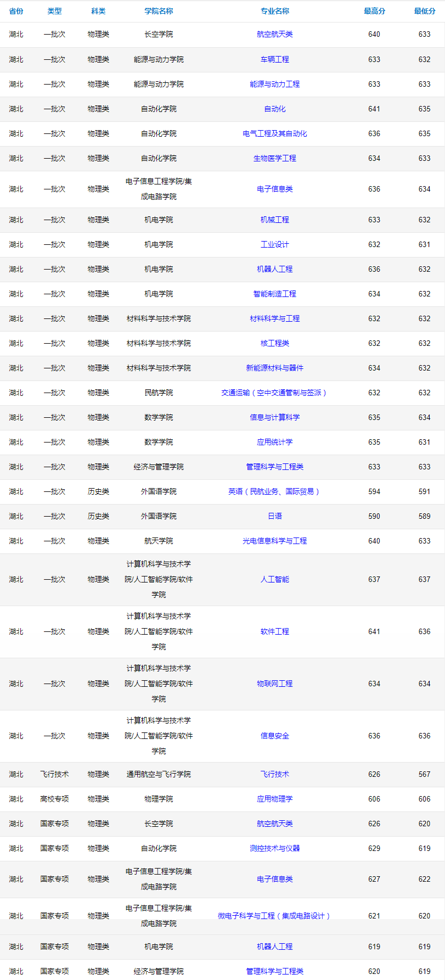The image size is (445, 980).
Task: Click the 应用统计学 major link
Action: coord(274,442)
